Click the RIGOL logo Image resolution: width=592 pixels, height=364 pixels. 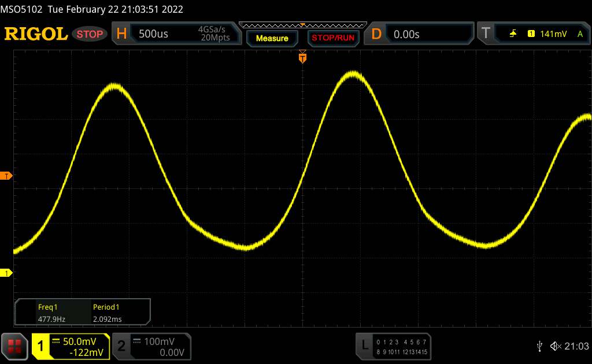[x=36, y=34]
